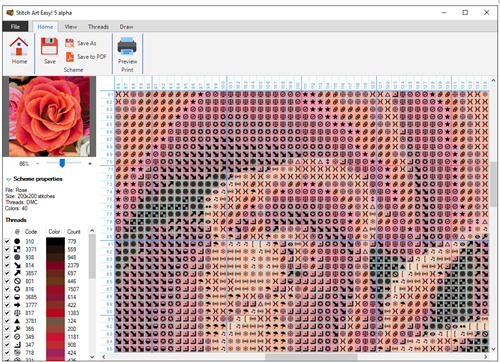The height and width of the screenshot is (362, 500).
Task: Click the Save floppy disk icon
Action: coord(49,46)
